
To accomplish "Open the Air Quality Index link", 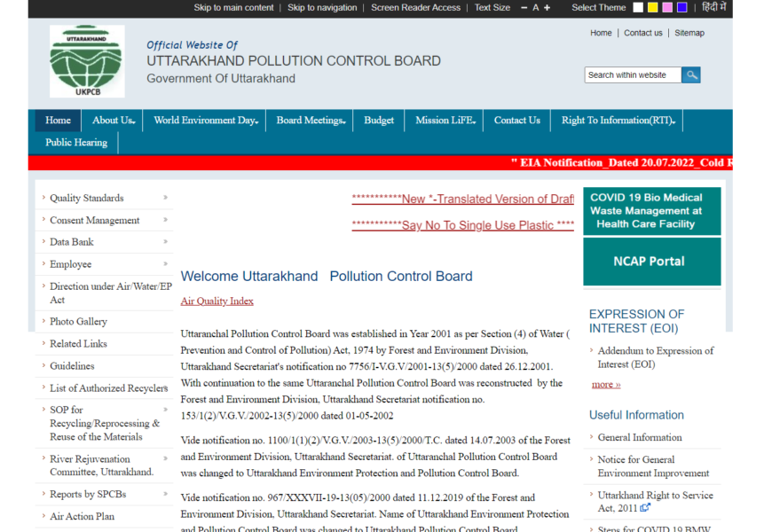I will point(217,301).
